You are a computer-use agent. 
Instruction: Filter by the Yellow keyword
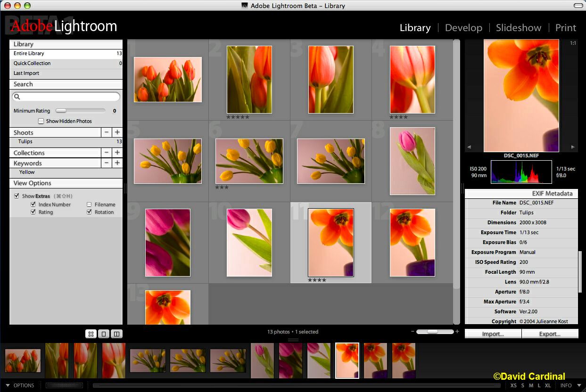coord(66,172)
